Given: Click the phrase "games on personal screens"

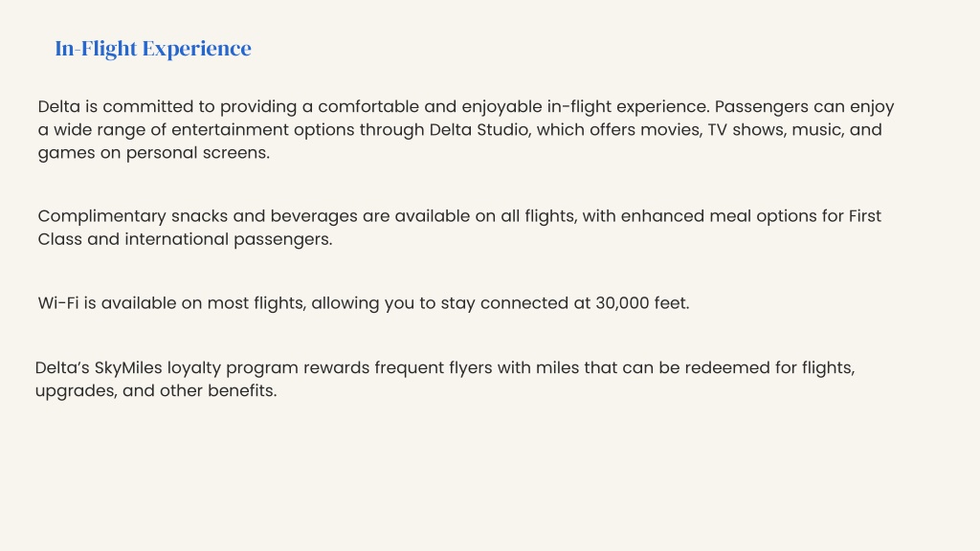Looking at the screenshot, I should click(152, 153).
